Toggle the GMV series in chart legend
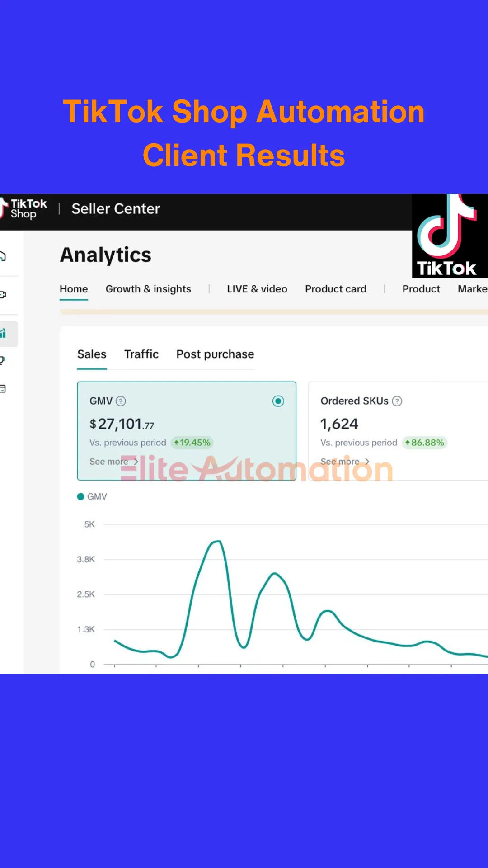The width and height of the screenshot is (488, 868). (92, 496)
